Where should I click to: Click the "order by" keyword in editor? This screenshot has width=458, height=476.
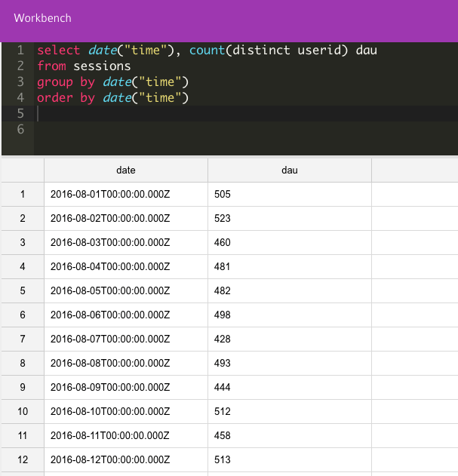(x=66, y=97)
